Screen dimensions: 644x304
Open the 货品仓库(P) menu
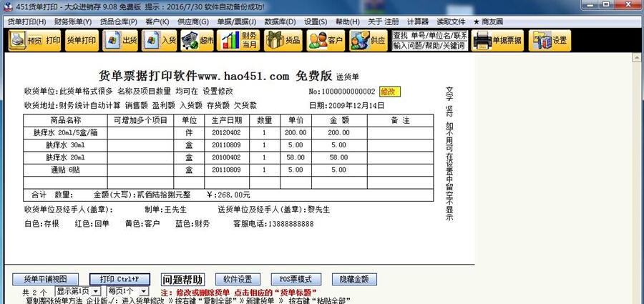point(119,21)
